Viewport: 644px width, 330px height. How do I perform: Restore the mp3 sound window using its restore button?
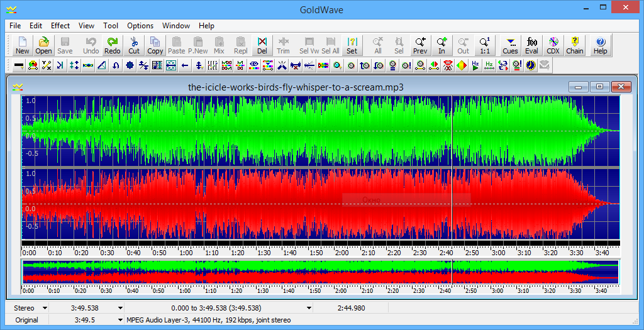599,87
